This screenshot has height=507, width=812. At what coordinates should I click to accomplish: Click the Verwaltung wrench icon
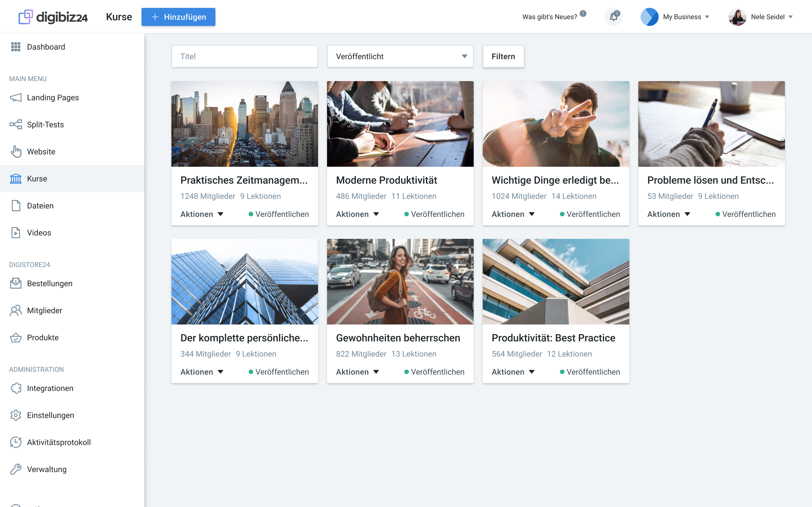tap(16, 469)
